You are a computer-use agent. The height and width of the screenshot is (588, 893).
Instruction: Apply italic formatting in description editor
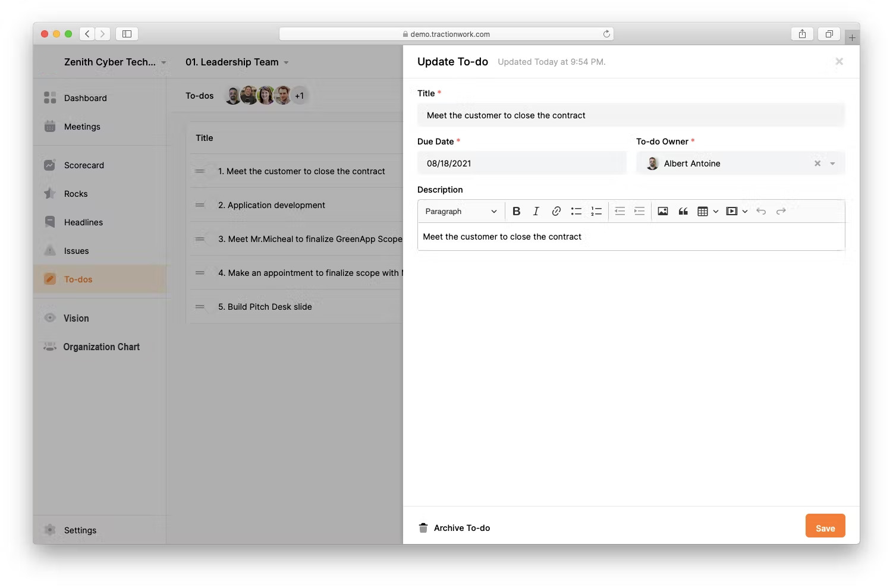[536, 211]
